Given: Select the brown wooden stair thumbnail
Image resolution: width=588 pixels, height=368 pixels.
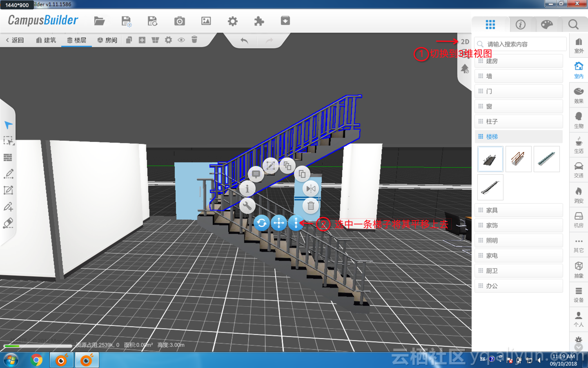Looking at the screenshot, I should 519,159.
